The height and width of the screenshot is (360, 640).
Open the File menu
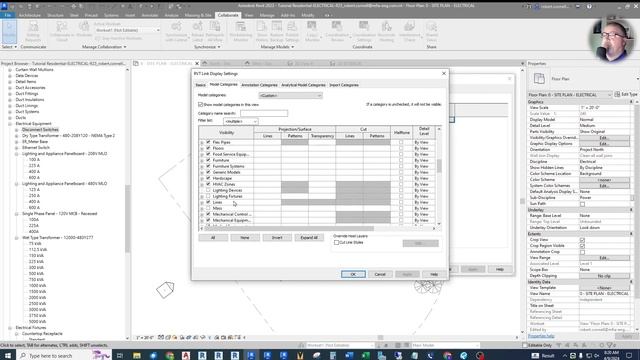coord(7,15)
